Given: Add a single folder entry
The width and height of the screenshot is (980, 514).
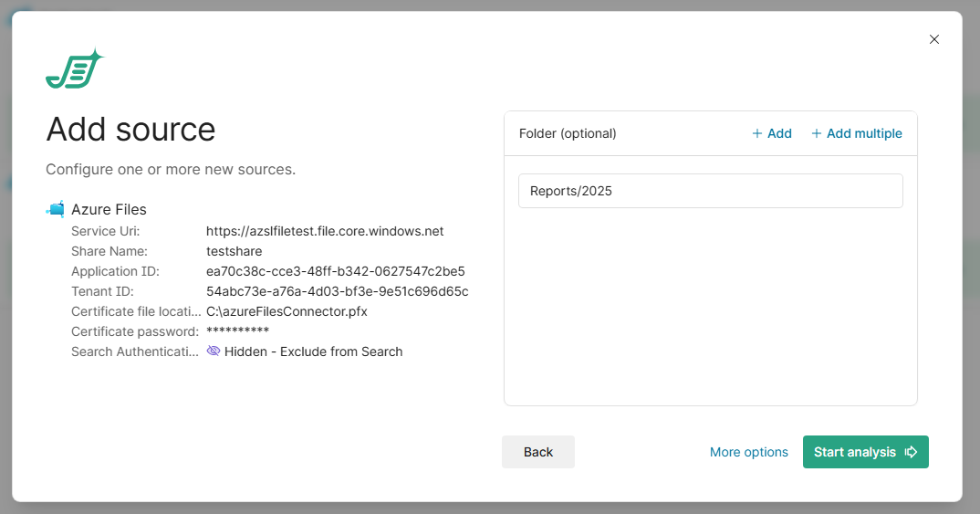Looking at the screenshot, I should click(x=771, y=133).
